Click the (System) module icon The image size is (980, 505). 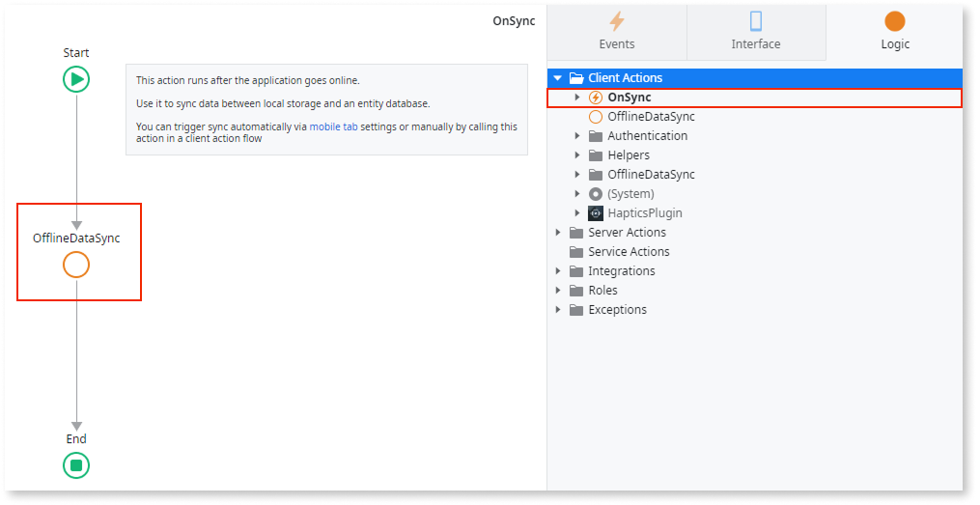pyautogui.click(x=596, y=194)
